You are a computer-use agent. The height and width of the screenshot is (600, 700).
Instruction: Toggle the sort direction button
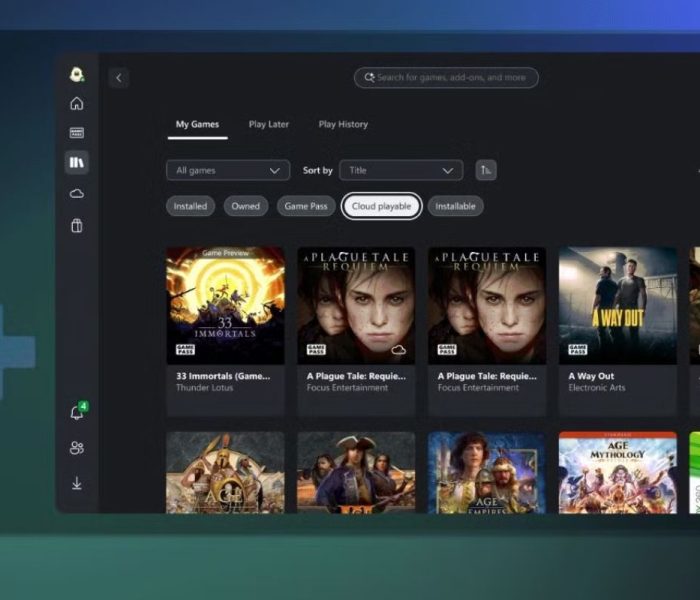pyautogui.click(x=486, y=170)
